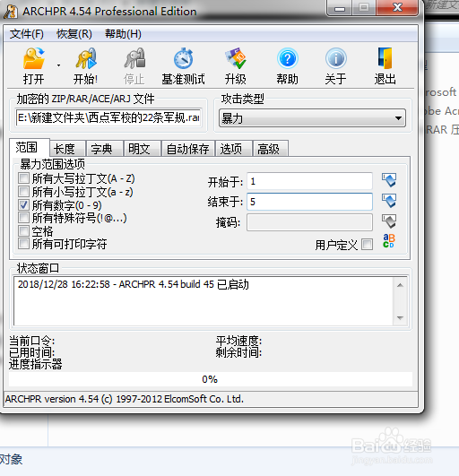Click the status log entry 已启动
This screenshot has width=459, height=476.
pyautogui.click(x=134, y=284)
